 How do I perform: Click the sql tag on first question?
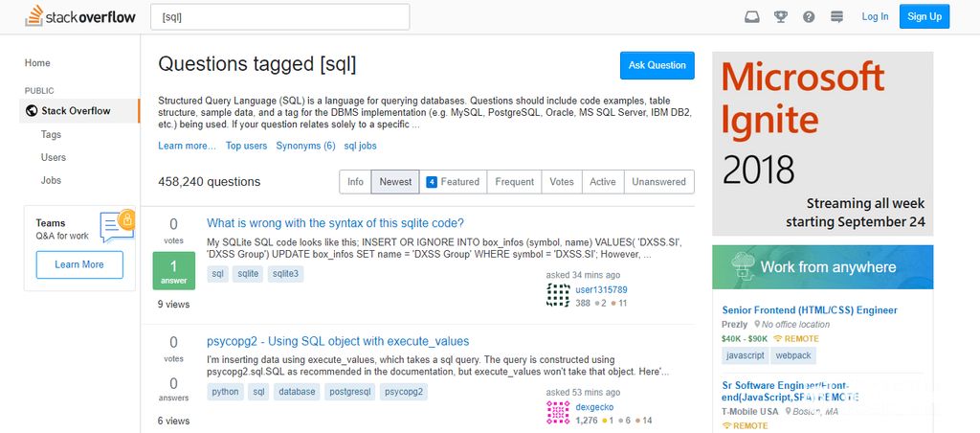pyautogui.click(x=217, y=274)
